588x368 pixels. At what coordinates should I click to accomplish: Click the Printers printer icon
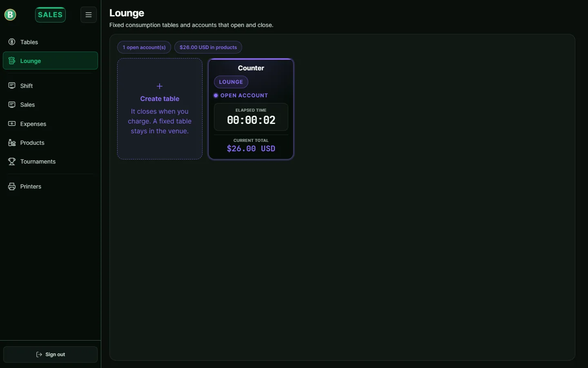coord(12,186)
